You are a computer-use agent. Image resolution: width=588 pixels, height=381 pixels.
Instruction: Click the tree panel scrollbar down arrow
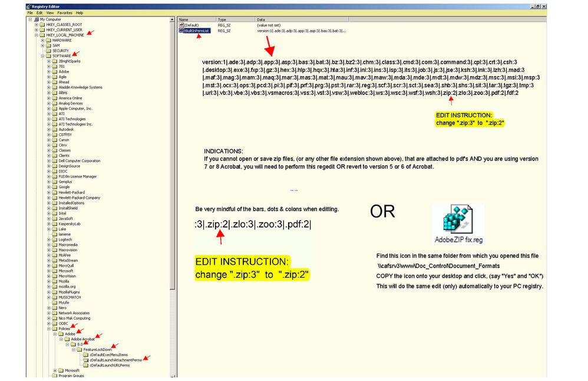(x=173, y=376)
